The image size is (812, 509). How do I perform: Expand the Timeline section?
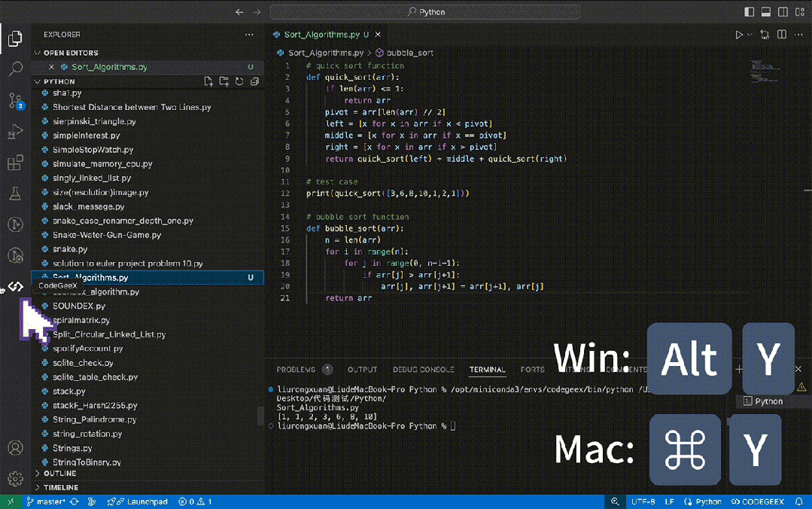(61, 487)
